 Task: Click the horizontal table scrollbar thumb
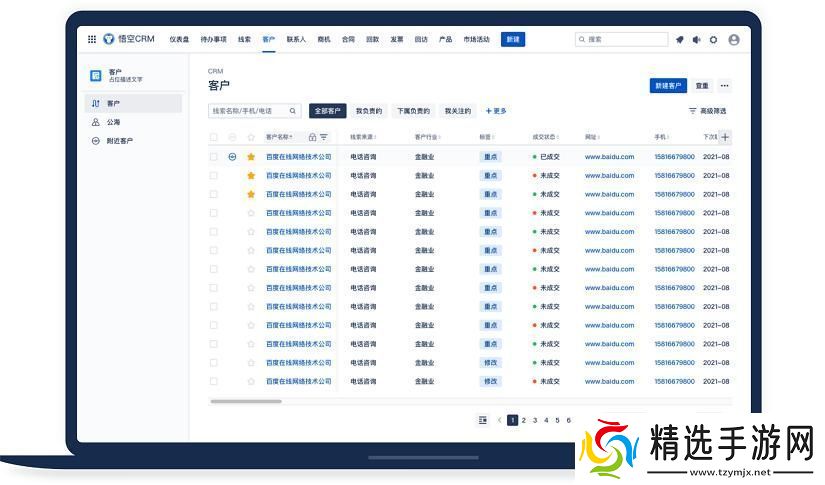click(x=246, y=401)
